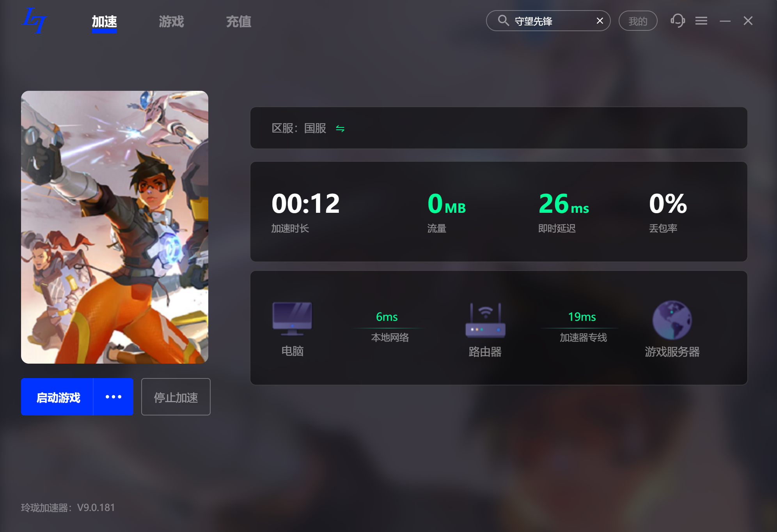Click the search magnifier icon

(x=503, y=21)
